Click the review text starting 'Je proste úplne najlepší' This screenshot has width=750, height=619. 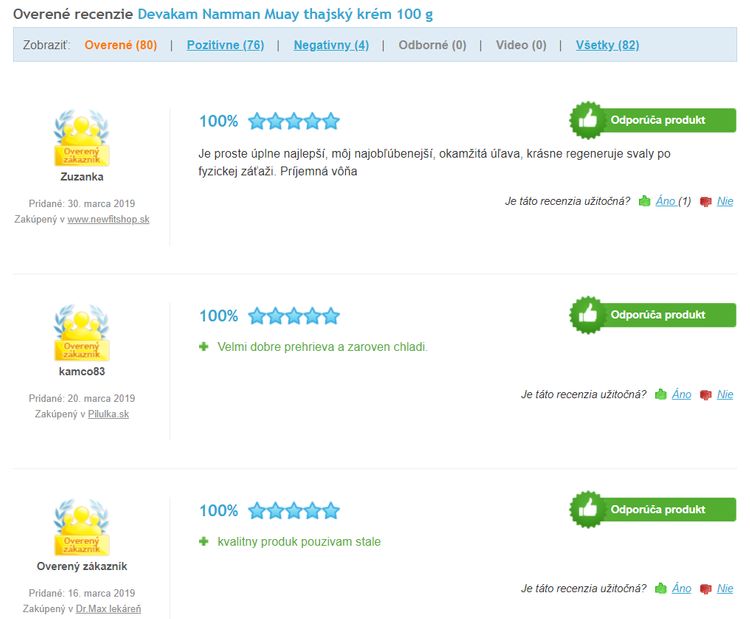434,162
